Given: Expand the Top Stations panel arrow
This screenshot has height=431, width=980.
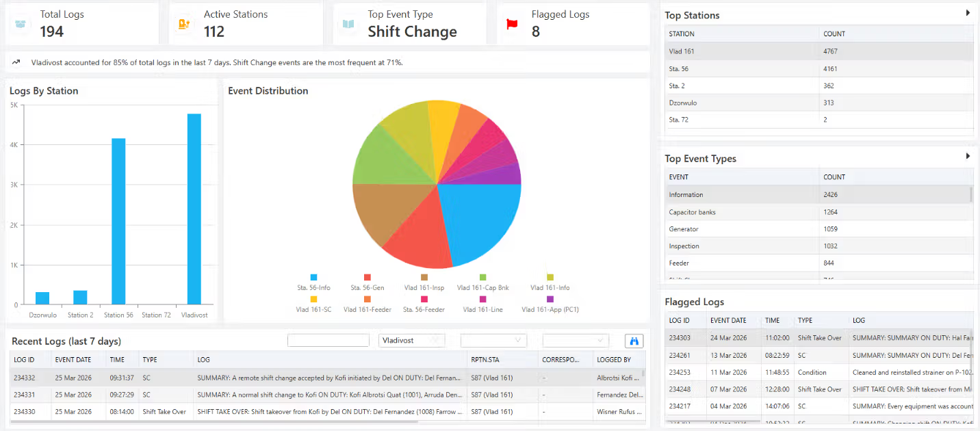Looking at the screenshot, I should [968, 13].
